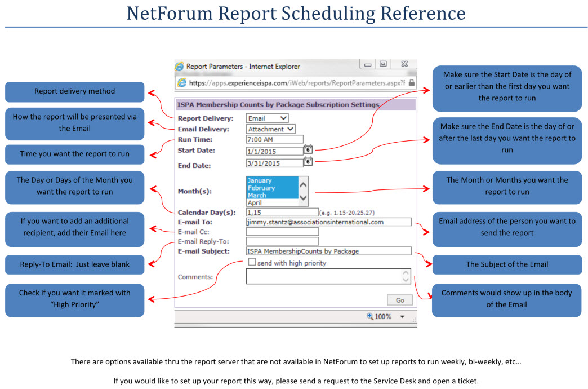
Task: Open the Email Delivery dropdown set to Attachment
Action: point(271,129)
